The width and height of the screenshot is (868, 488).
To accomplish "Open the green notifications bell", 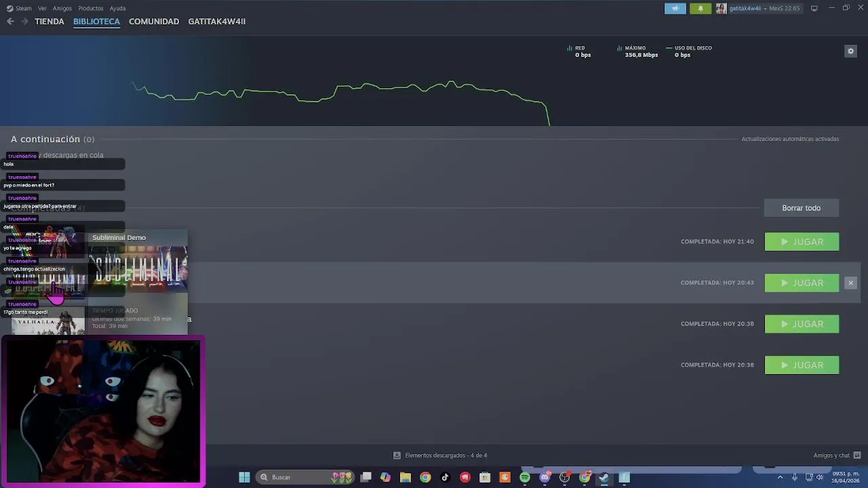I will [701, 8].
